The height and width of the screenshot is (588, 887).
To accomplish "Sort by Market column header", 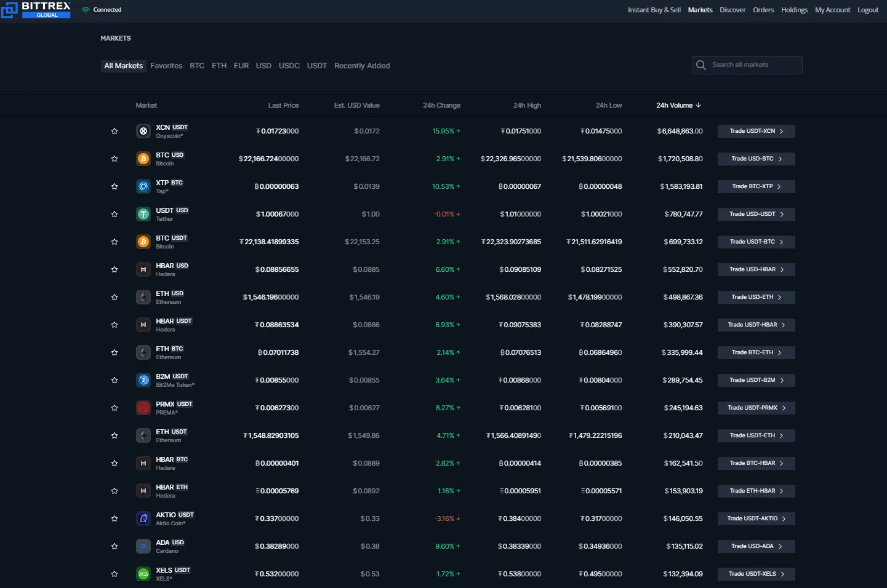I will [146, 105].
